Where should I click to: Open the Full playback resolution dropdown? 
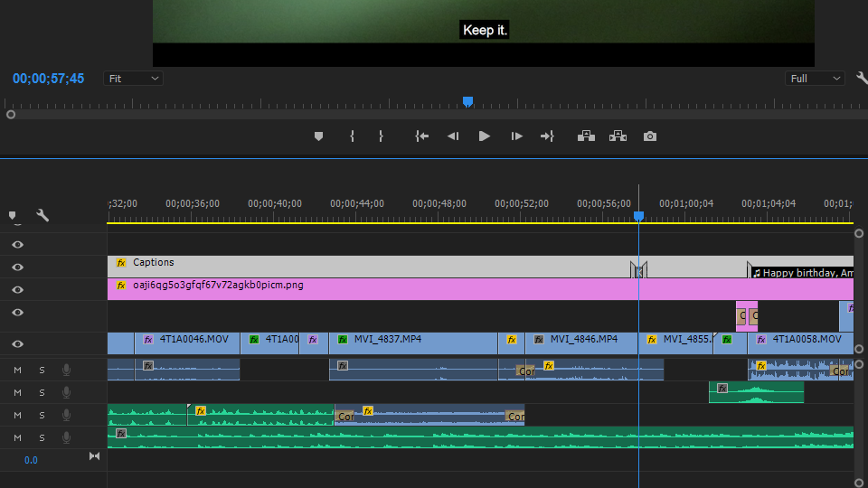point(815,79)
